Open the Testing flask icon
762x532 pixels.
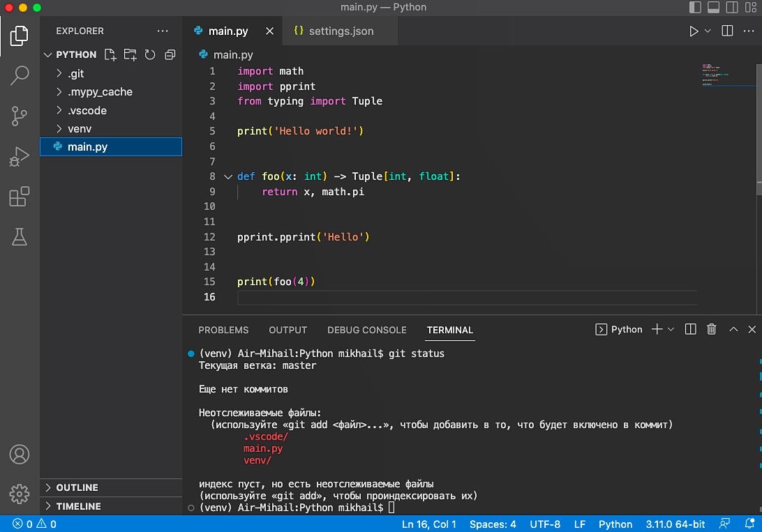pos(20,238)
